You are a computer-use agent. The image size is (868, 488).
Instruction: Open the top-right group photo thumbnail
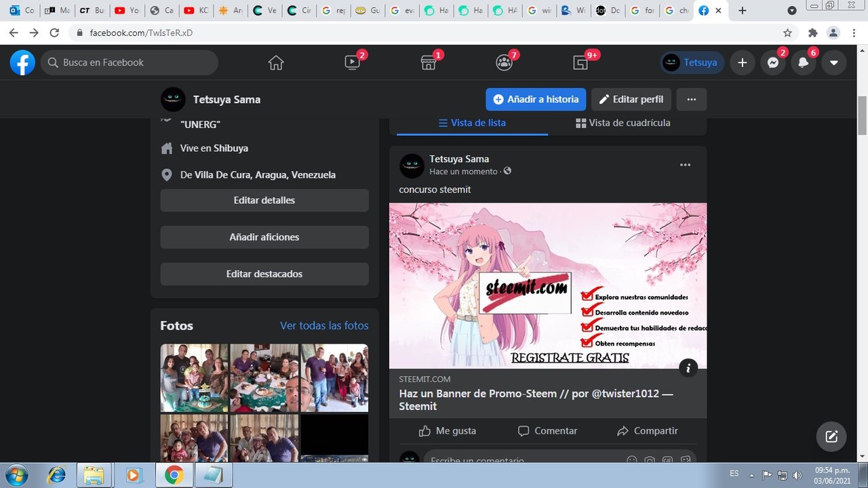pyautogui.click(x=334, y=378)
